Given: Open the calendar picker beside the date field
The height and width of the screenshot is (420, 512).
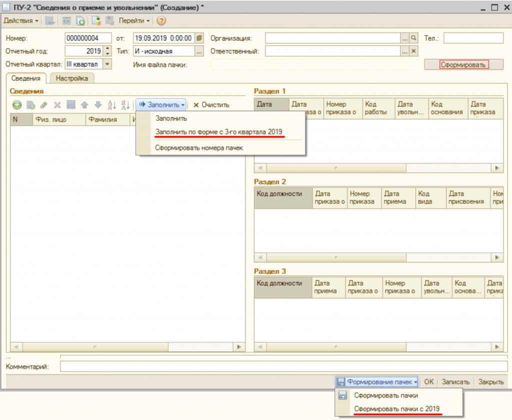Looking at the screenshot, I should 199,38.
